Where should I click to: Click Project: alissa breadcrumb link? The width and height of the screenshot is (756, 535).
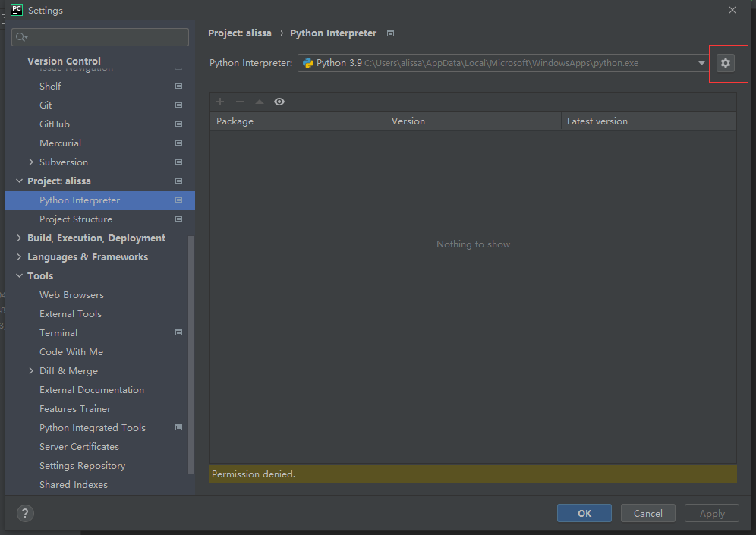(240, 33)
